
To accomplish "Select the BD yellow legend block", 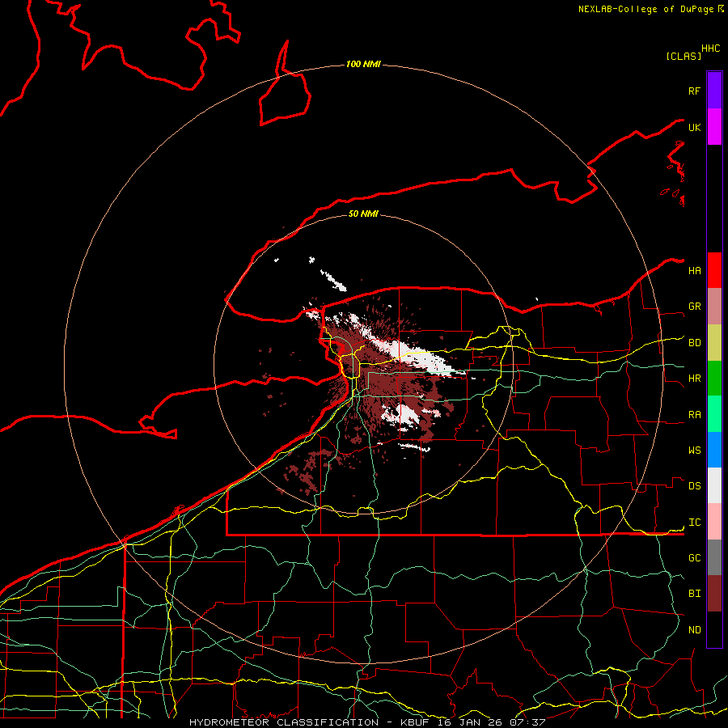I will pos(714,343).
